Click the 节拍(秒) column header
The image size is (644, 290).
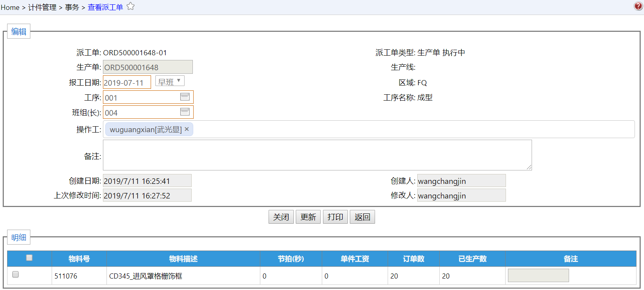[x=291, y=259]
